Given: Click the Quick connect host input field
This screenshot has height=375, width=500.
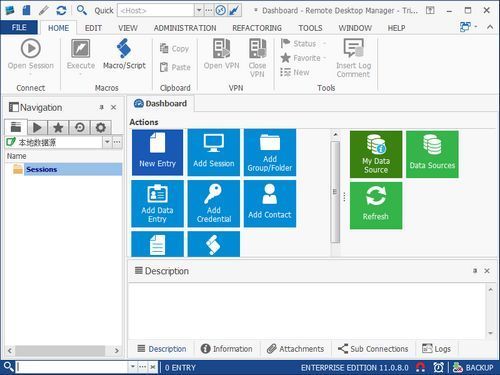Looking at the screenshot, I should (x=156, y=10).
